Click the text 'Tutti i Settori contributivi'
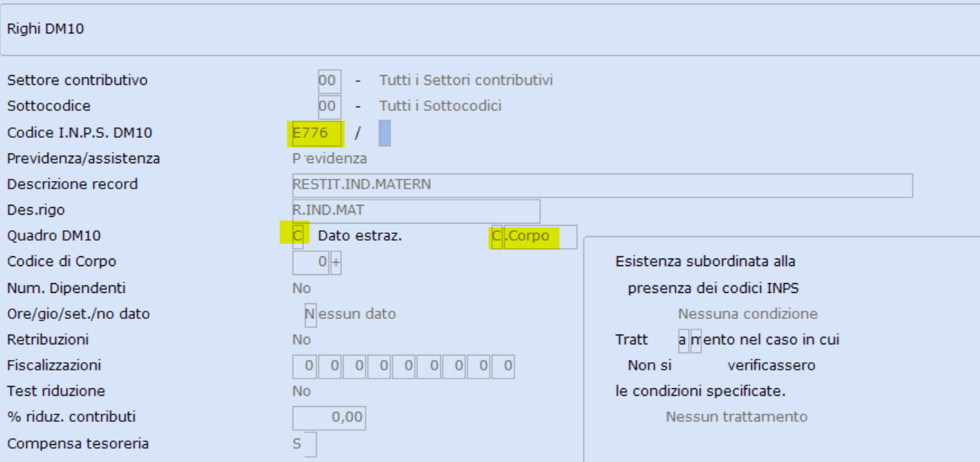 466,80
